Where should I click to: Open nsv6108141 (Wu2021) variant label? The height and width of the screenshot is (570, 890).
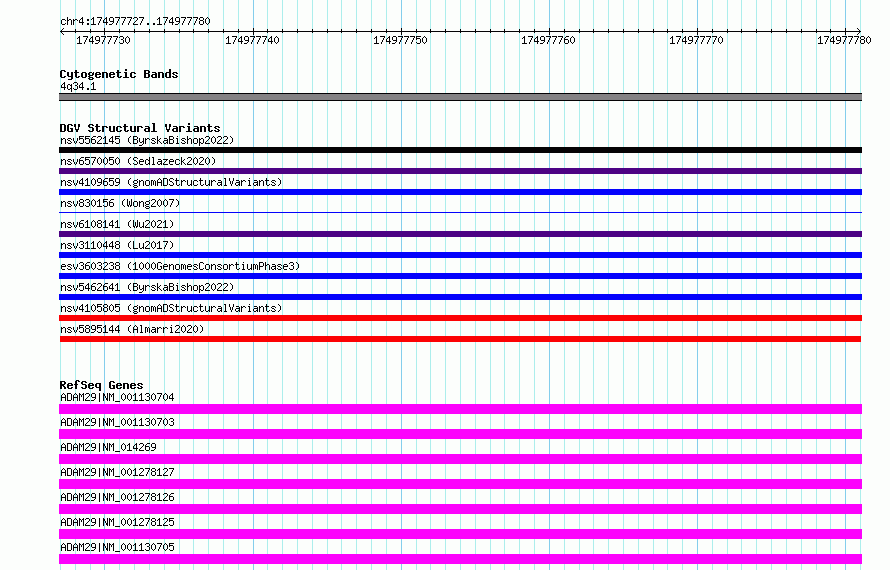(x=117, y=224)
